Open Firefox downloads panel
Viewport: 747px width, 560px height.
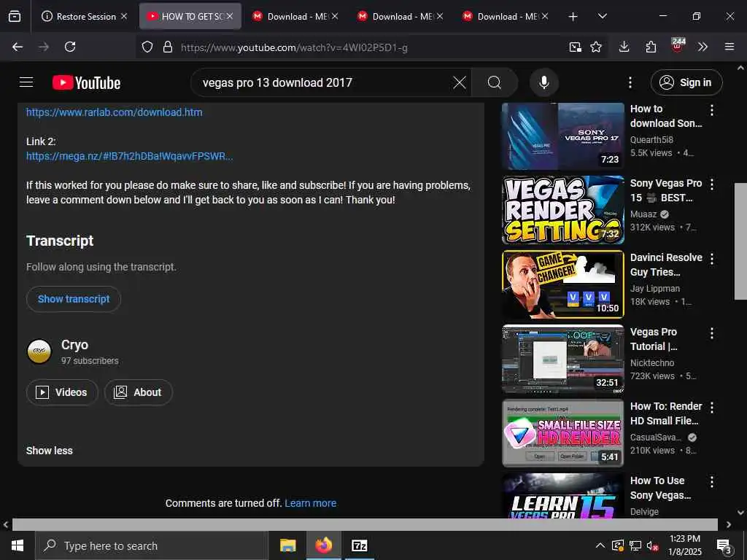[x=624, y=47]
